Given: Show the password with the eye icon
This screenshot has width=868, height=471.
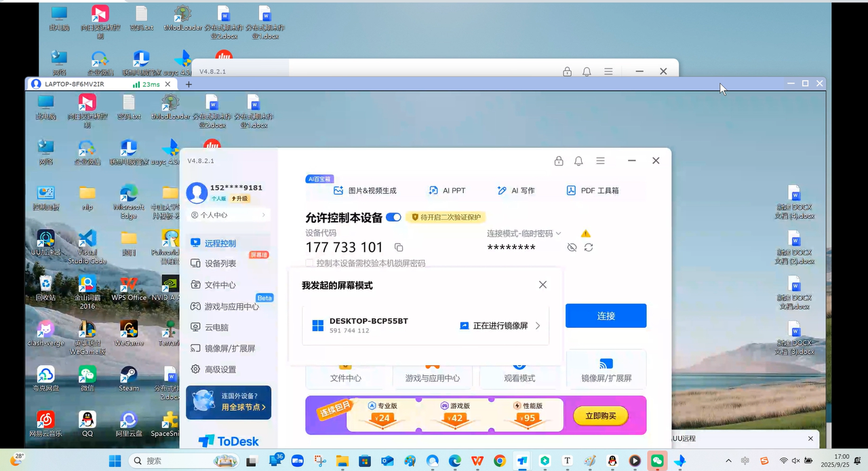Looking at the screenshot, I should click(x=572, y=247).
